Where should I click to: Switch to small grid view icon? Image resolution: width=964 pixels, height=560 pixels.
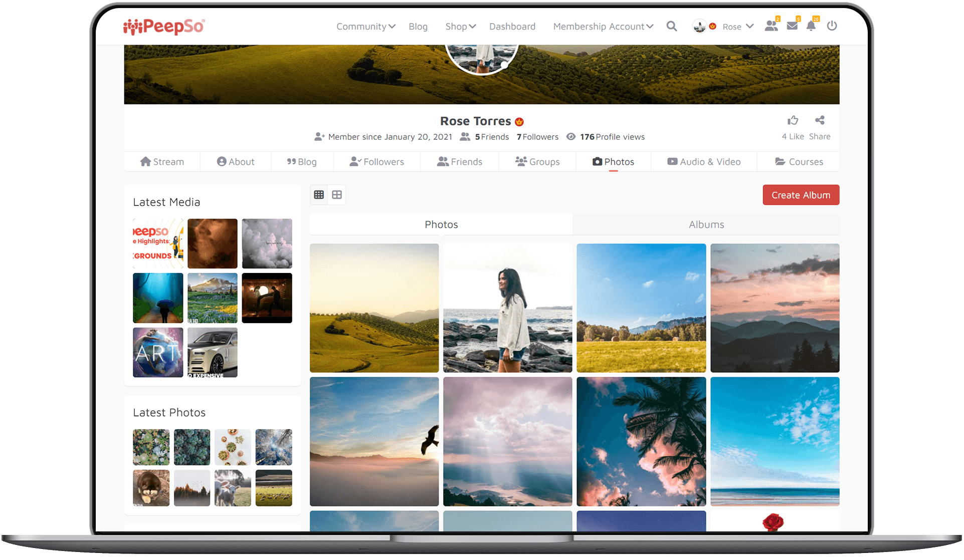pos(319,195)
